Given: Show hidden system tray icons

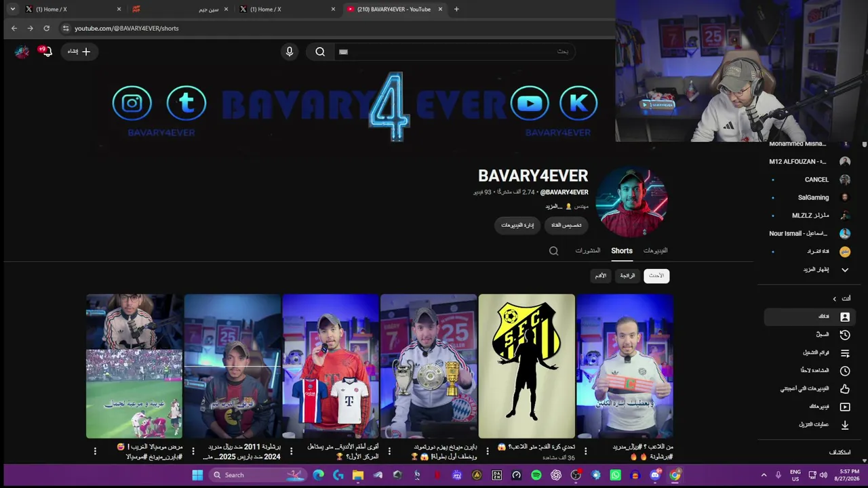Looking at the screenshot, I should coord(764,475).
